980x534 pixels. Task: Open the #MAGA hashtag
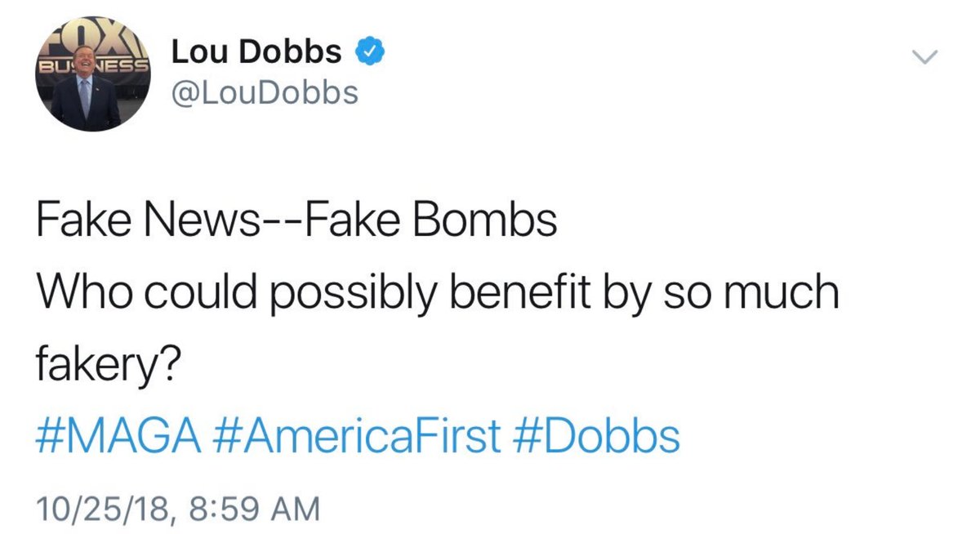[119, 437]
